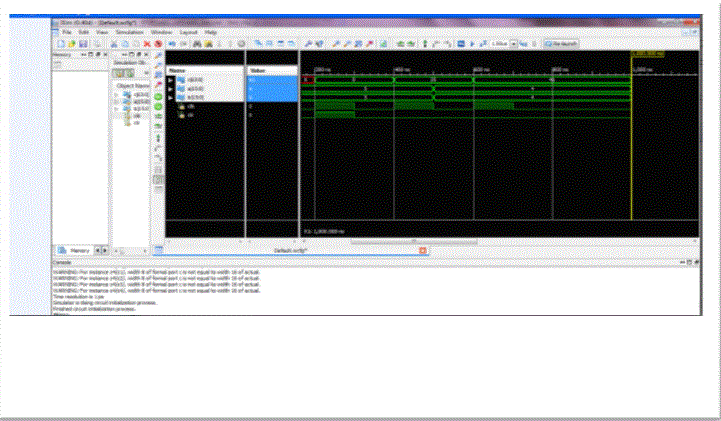The image size is (721, 421).
Task: Click the New file icon in toolbar
Action: [x=59, y=44]
